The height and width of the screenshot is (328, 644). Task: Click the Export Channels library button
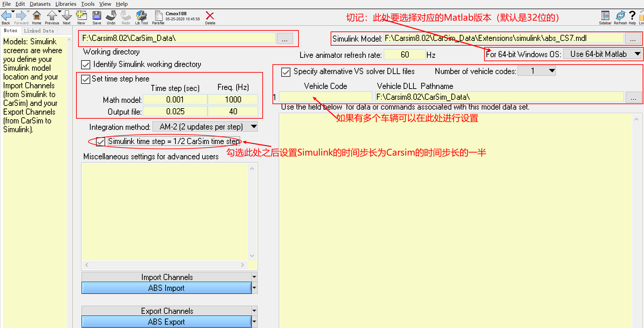[167, 311]
